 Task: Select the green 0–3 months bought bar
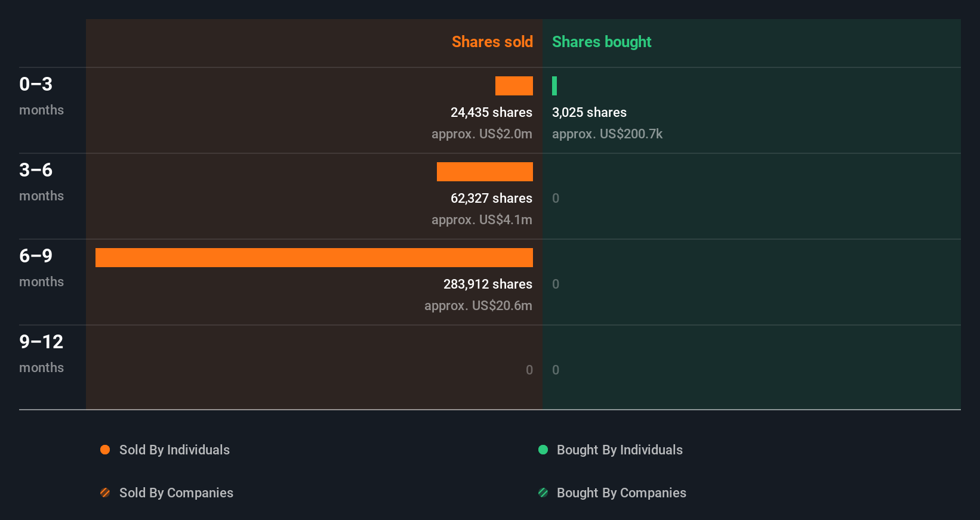pyautogui.click(x=554, y=86)
